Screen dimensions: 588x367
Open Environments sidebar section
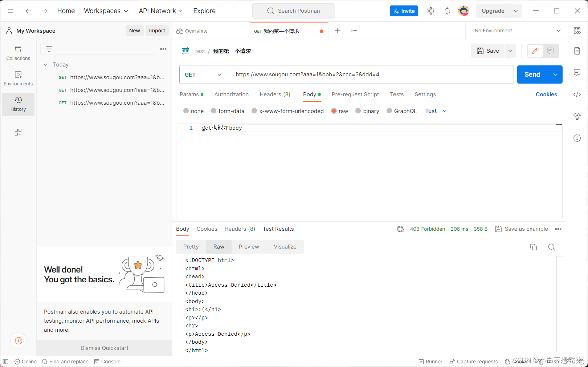coord(18,78)
